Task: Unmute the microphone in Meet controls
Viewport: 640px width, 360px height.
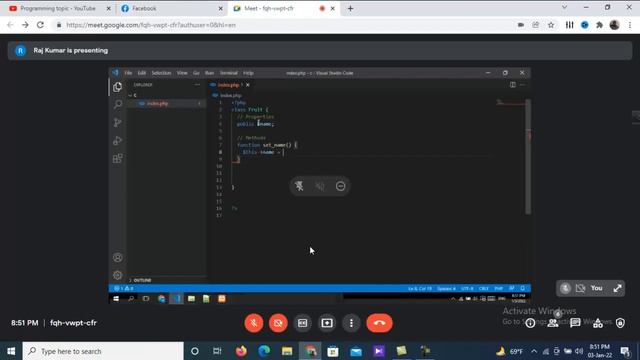Action: click(253, 323)
